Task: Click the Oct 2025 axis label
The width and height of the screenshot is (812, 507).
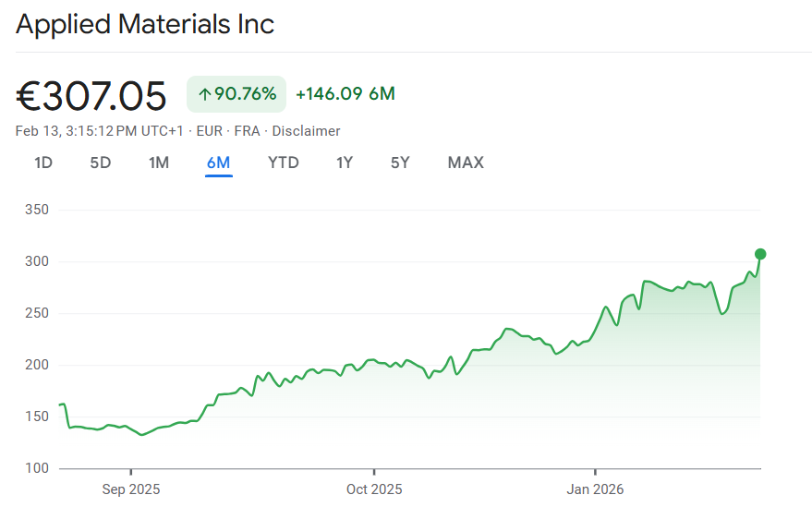Action: point(374,489)
